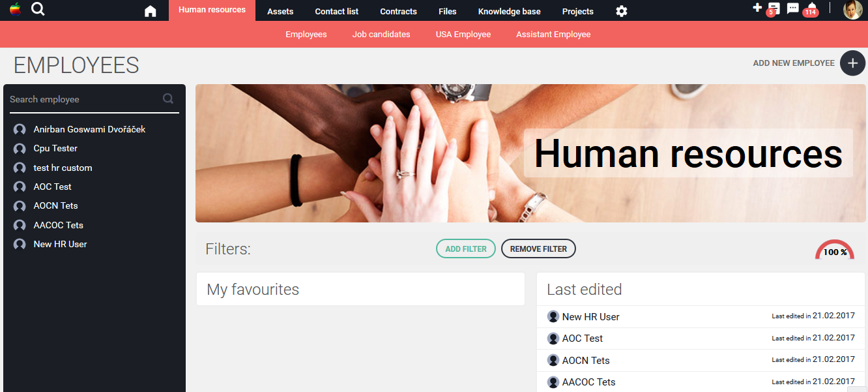The image size is (868, 392).
Task: Open AACOC Tets under Last edited
Action: tap(588, 382)
